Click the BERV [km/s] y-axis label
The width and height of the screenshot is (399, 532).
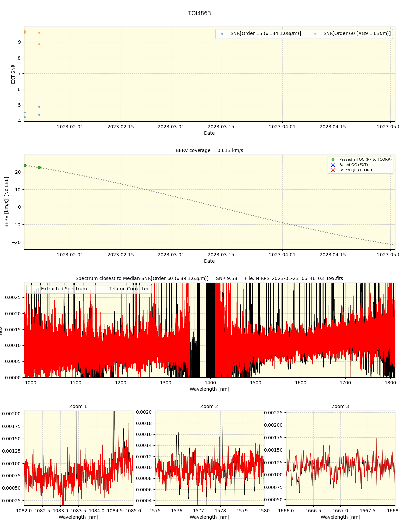tap(7, 202)
